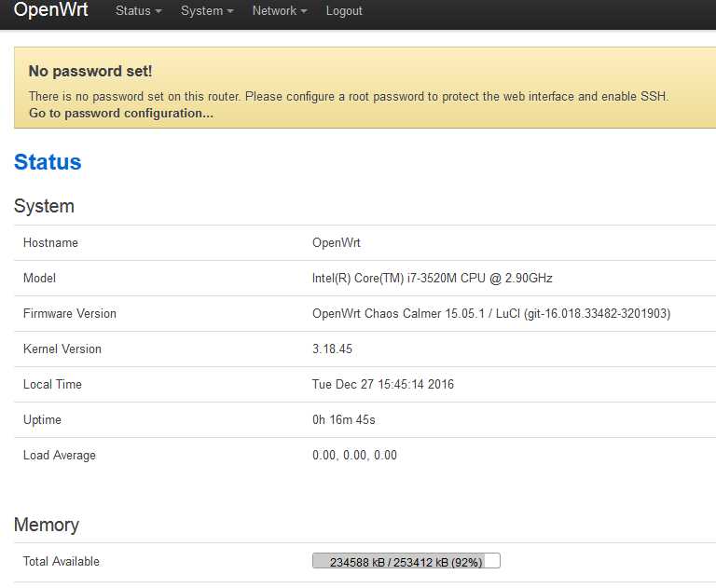The image size is (716, 588).
Task: Open the Status dropdown menu
Action: [138, 11]
